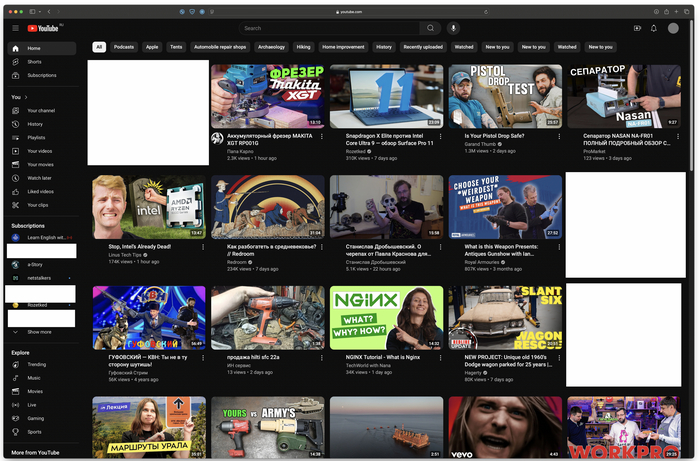Click the YouTube logo

click(45, 28)
